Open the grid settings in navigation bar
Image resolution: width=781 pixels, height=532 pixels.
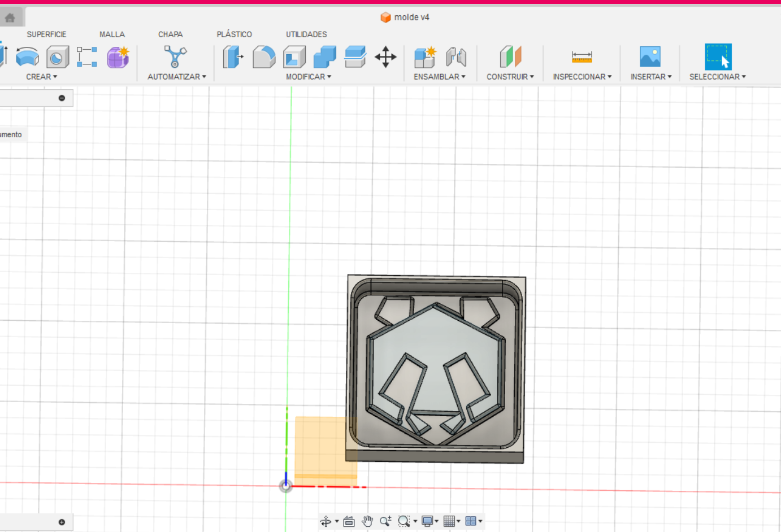tap(452, 521)
